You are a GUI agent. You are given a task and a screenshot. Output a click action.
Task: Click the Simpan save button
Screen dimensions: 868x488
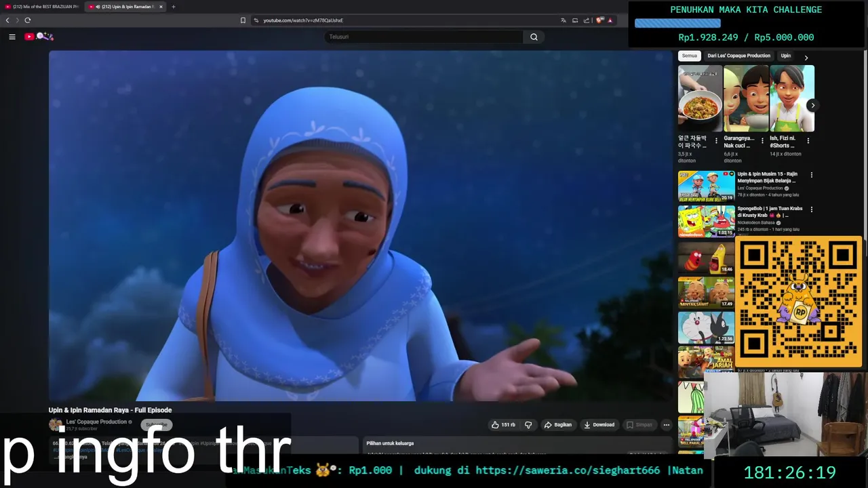click(x=639, y=425)
